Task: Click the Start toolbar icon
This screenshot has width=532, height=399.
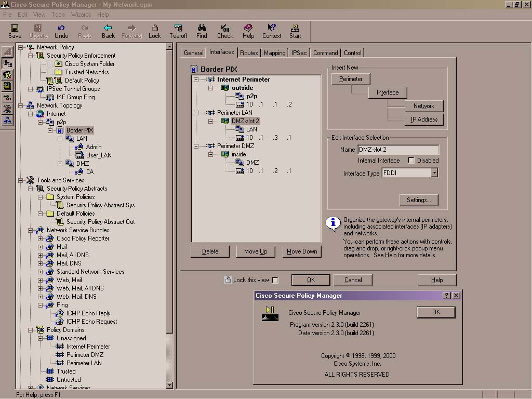Action: tap(295, 31)
